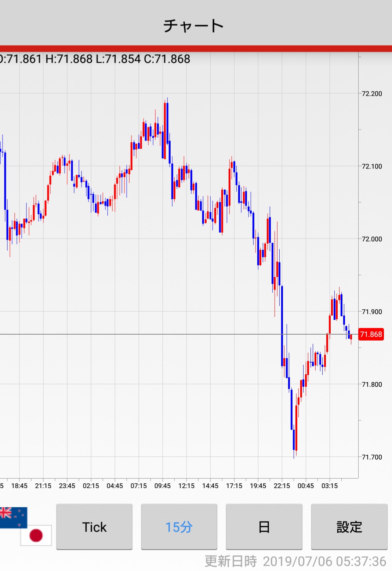Switch to the 日 daily chart

(264, 527)
